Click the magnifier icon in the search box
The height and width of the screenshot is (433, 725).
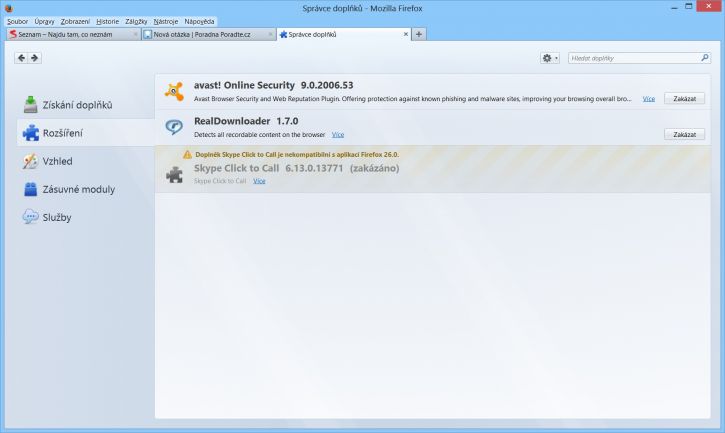(705, 57)
